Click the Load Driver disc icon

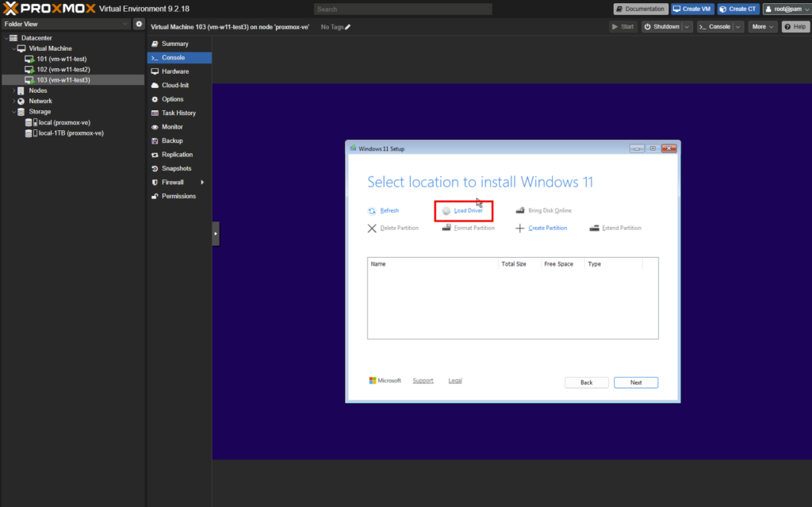(x=446, y=211)
